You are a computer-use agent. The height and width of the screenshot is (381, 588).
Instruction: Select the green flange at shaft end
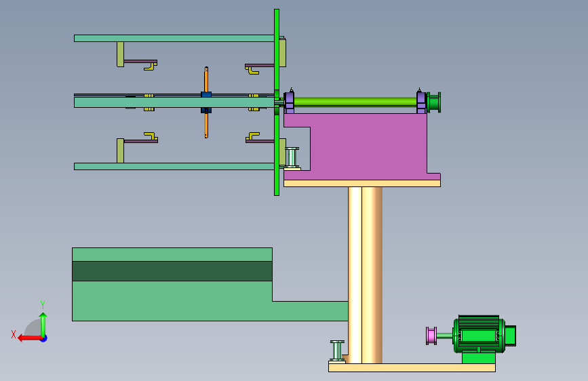tap(434, 102)
